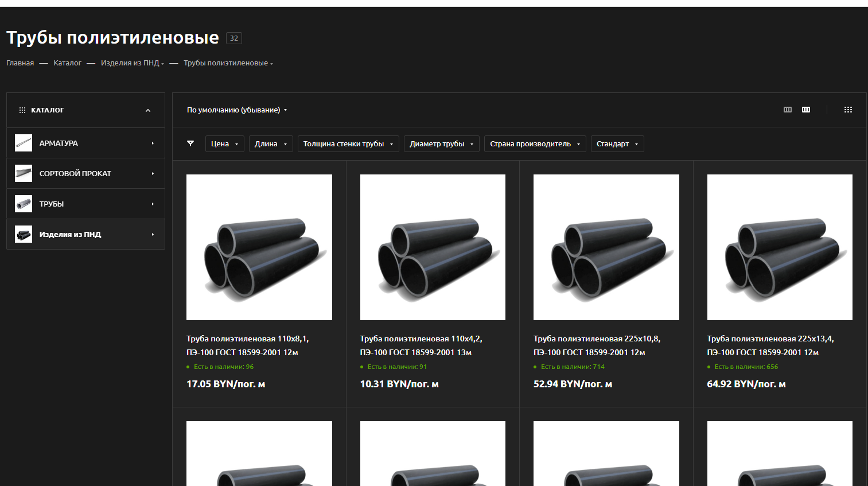Open the Диаметр трубы filter dropdown

[442, 143]
